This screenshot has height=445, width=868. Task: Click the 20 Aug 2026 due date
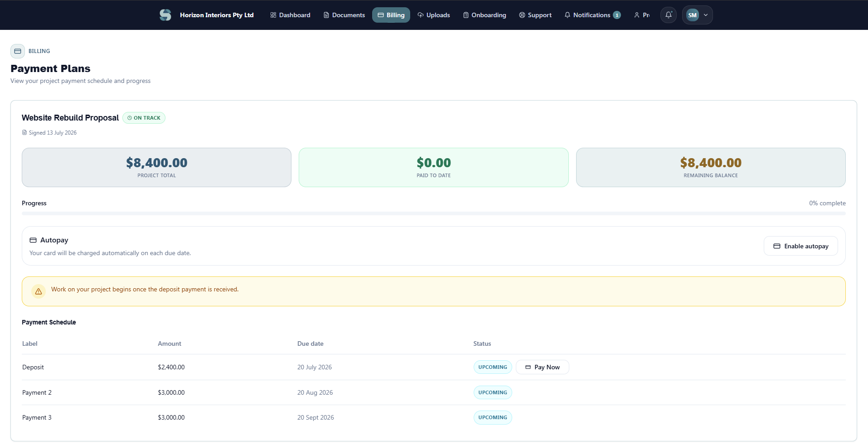click(315, 392)
